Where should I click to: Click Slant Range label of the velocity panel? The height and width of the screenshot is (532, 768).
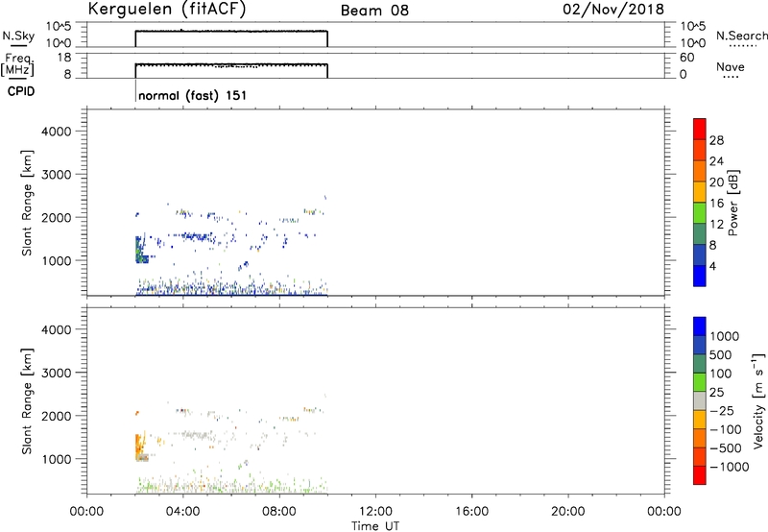[27, 401]
